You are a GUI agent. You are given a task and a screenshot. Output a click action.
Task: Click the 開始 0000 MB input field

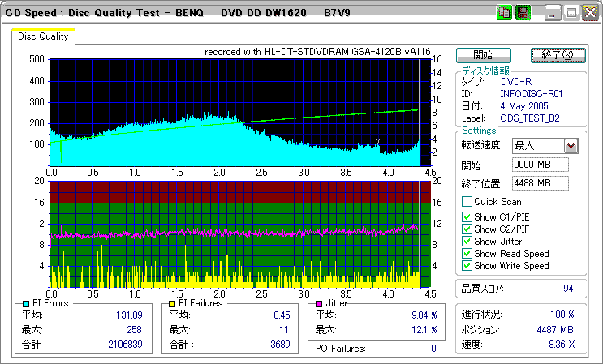(540, 165)
